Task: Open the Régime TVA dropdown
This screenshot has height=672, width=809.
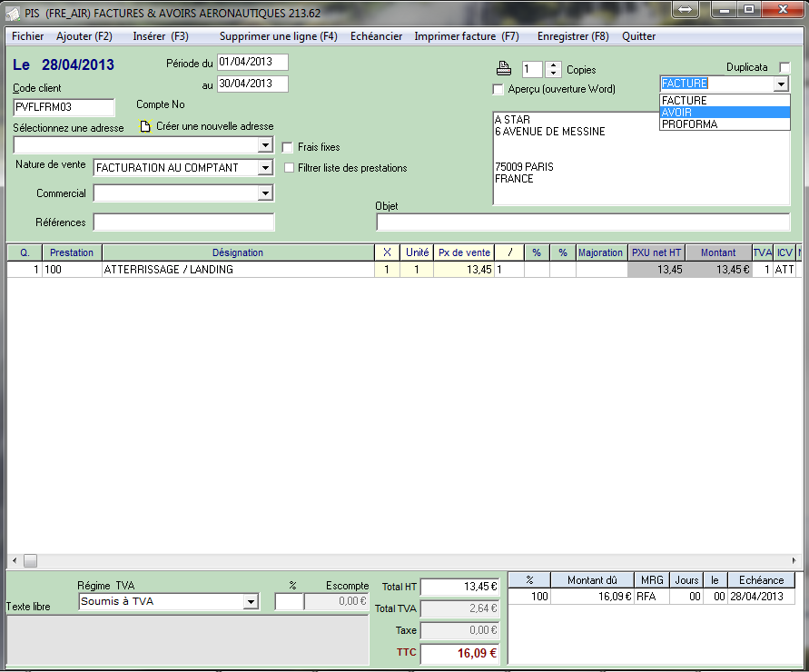Action: [251, 602]
